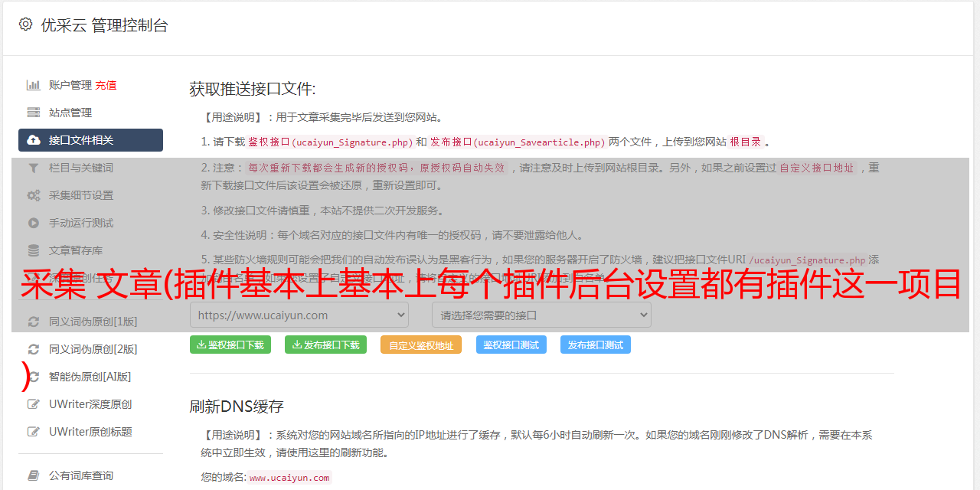Screen dimensions: 980x490
Task: Go to UWriter原创标题
Action: 90,432
